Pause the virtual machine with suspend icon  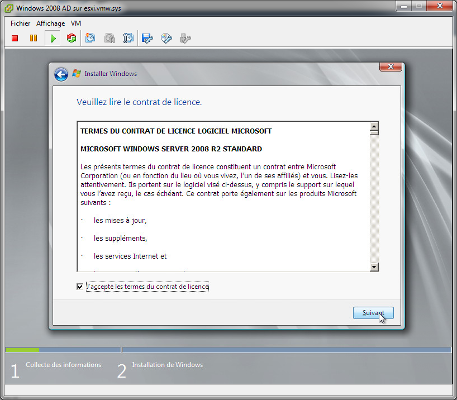(33, 38)
